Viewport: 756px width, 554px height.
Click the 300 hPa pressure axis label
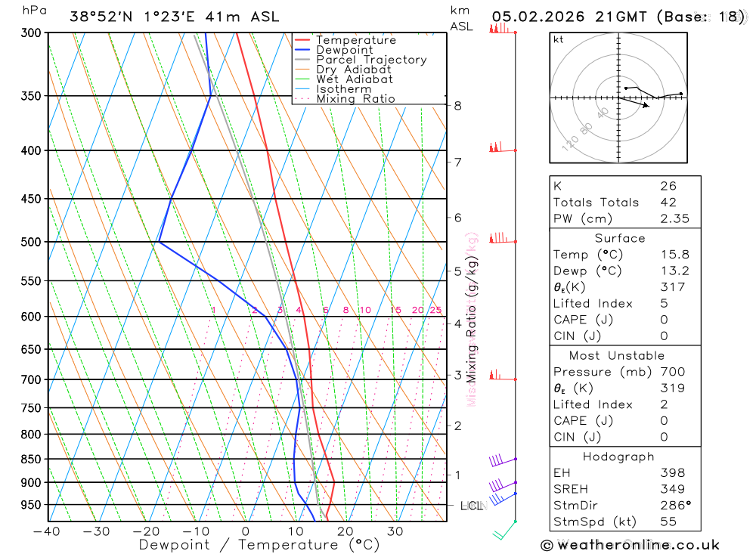coord(31,32)
